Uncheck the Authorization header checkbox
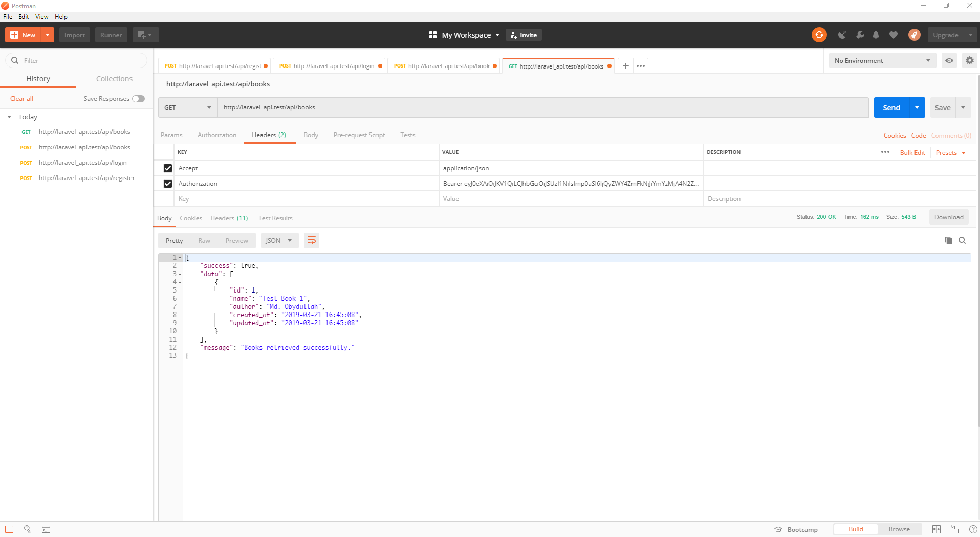 (x=167, y=183)
